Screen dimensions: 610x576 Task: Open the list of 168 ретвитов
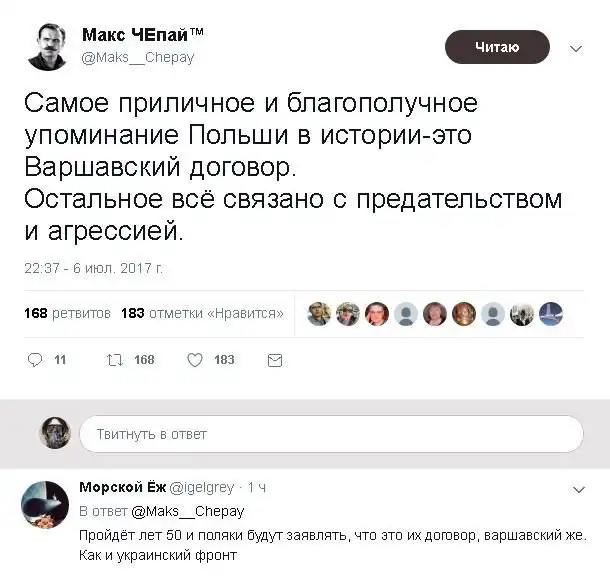pos(67,314)
